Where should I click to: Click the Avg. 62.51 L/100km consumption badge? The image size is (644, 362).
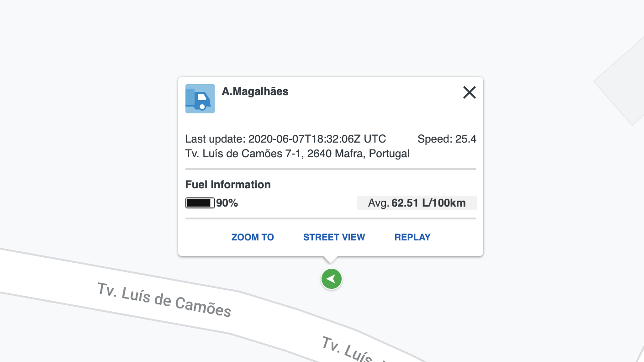coord(417,203)
